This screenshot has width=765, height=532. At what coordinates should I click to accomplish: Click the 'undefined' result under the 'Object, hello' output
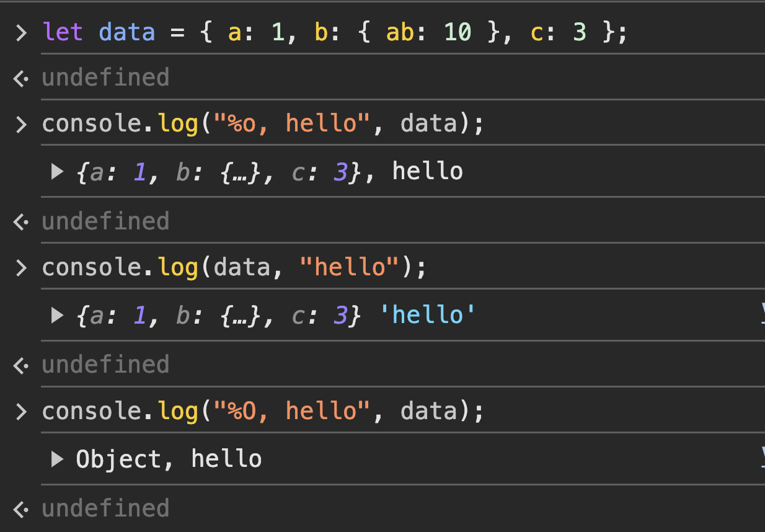coord(105,508)
